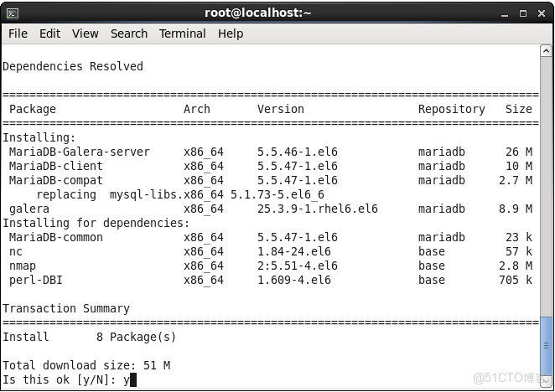The width and height of the screenshot is (555, 392).
Task: Click the perl-DBI package name
Action: [x=36, y=280]
